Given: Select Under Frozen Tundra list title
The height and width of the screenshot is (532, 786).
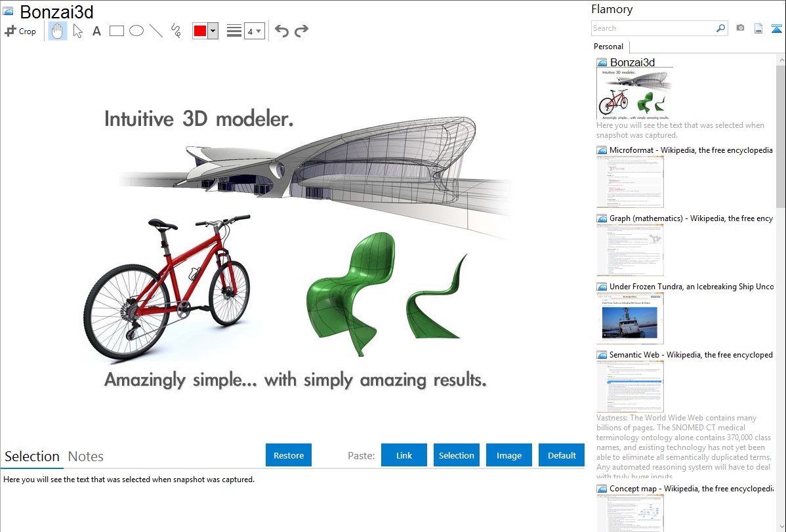Looking at the screenshot, I should [x=692, y=286].
